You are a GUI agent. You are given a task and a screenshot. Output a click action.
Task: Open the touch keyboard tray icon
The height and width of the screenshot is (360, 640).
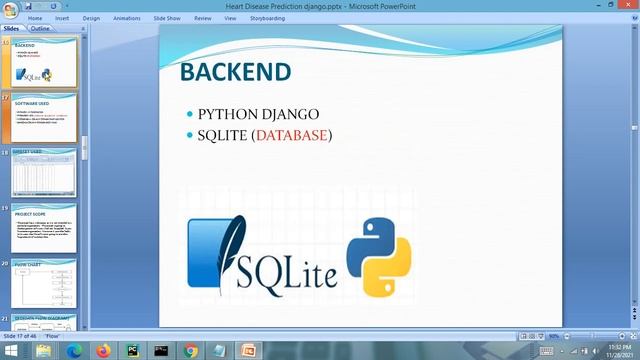546,351
